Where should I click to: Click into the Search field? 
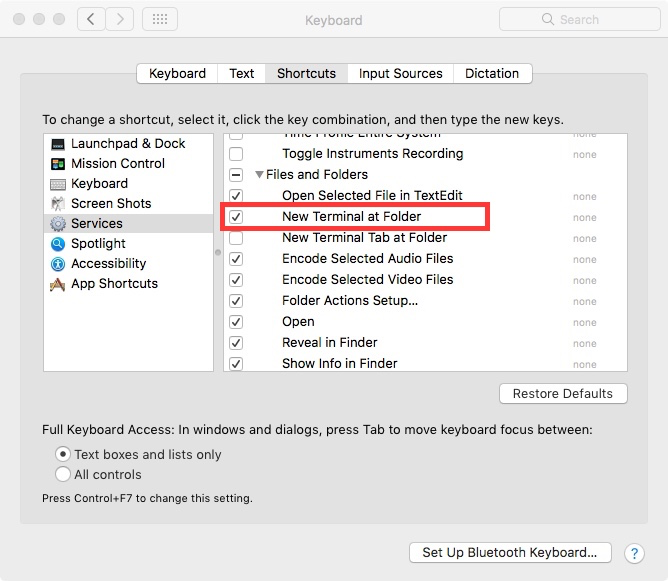click(x=579, y=19)
